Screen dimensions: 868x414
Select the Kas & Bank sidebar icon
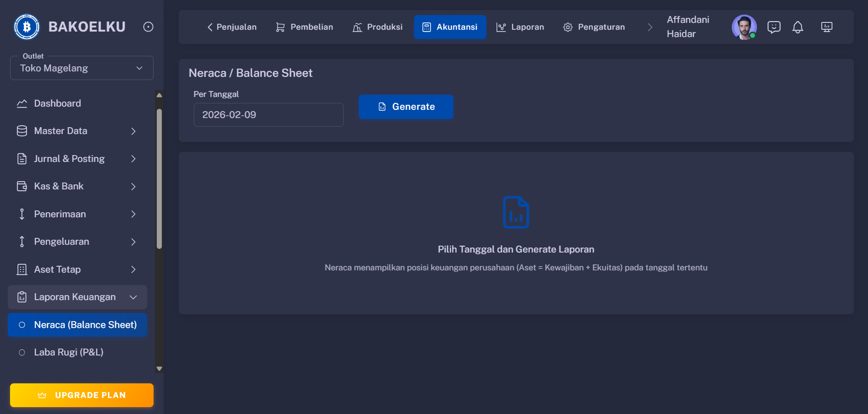21,186
